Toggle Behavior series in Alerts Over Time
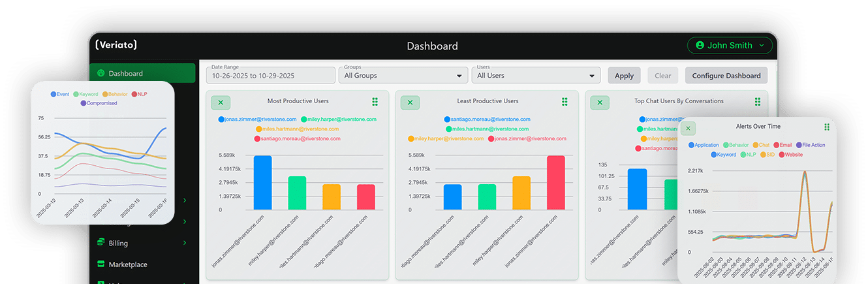The width and height of the screenshot is (868, 284). pos(736,145)
